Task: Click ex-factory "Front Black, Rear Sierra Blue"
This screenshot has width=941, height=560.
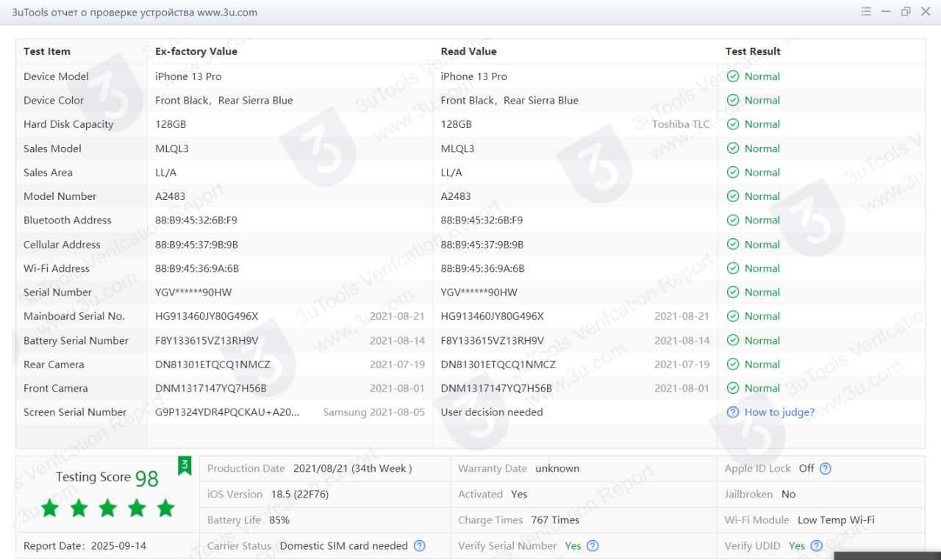Action: click(224, 101)
